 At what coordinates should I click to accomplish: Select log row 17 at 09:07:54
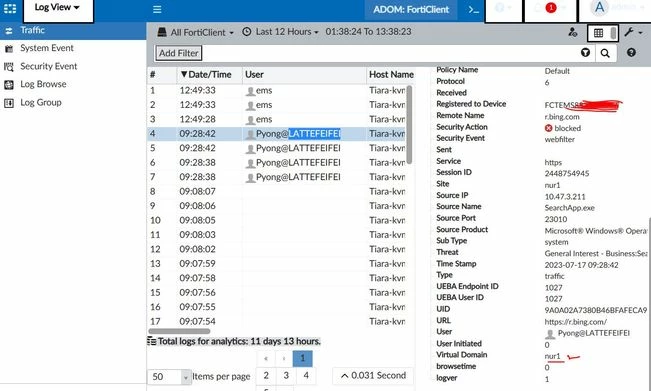point(276,321)
